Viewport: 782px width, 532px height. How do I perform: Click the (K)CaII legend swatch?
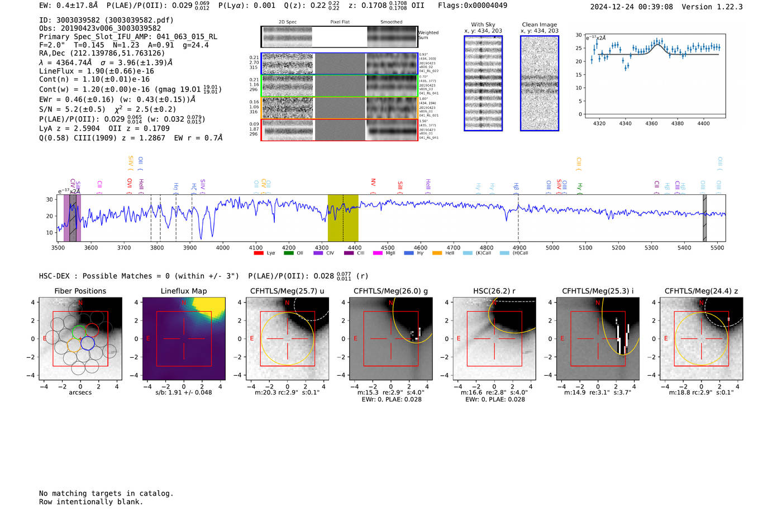tap(468, 253)
